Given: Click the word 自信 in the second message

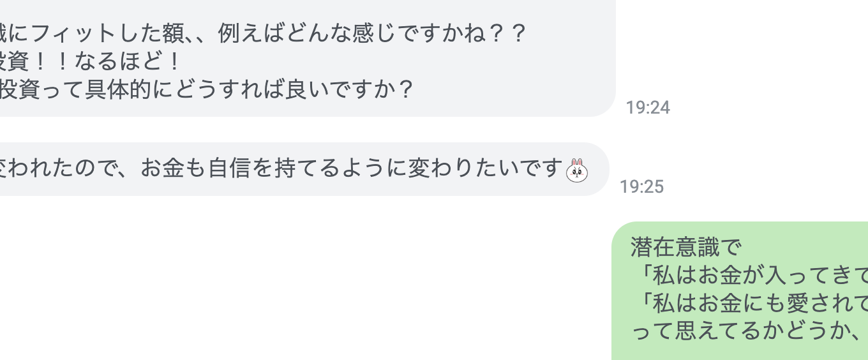Looking at the screenshot, I should (x=230, y=169).
